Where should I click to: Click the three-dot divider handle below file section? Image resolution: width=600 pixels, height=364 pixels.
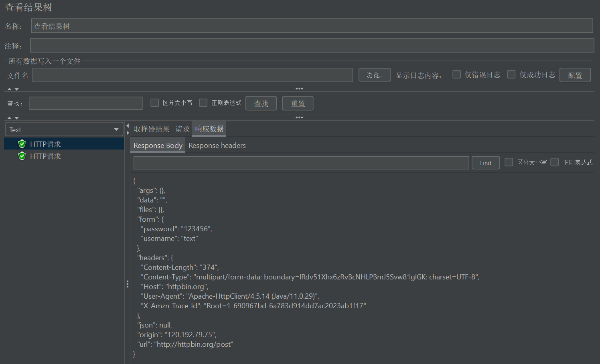pos(299,89)
